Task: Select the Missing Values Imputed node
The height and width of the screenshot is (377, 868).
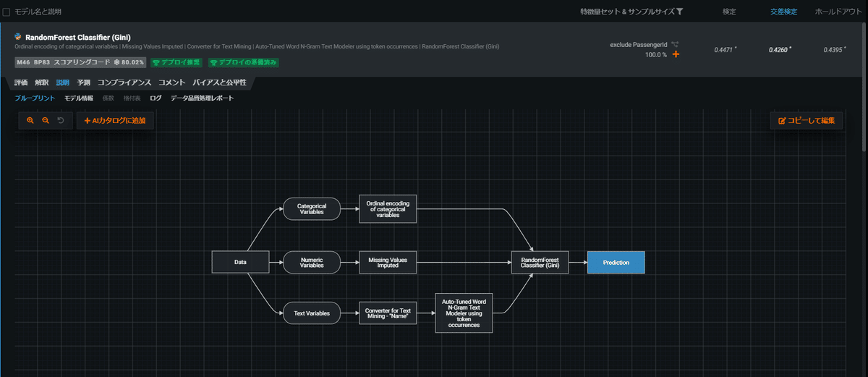Action: (x=388, y=262)
